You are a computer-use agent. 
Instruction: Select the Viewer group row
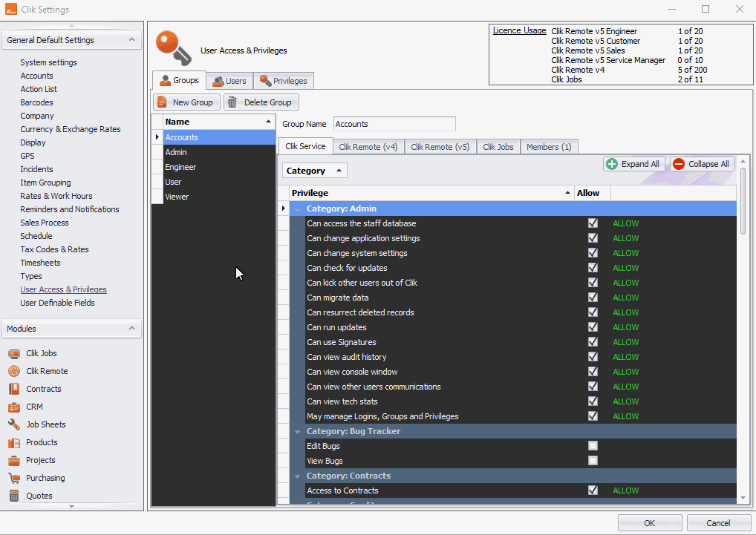pos(219,197)
